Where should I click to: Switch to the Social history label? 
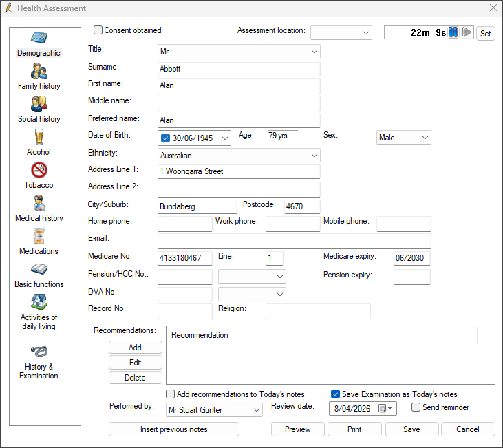point(39,119)
